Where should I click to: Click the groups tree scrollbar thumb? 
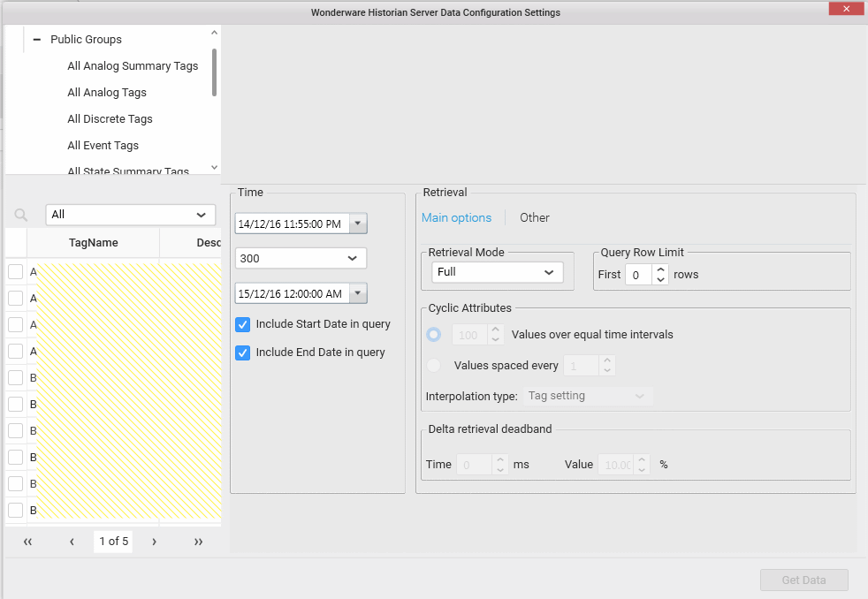pyautogui.click(x=214, y=72)
